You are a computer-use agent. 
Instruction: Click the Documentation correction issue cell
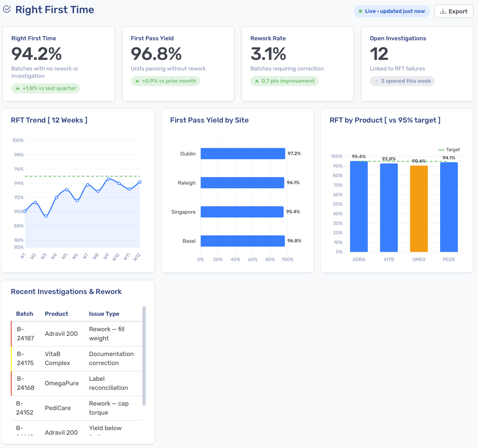click(x=111, y=358)
